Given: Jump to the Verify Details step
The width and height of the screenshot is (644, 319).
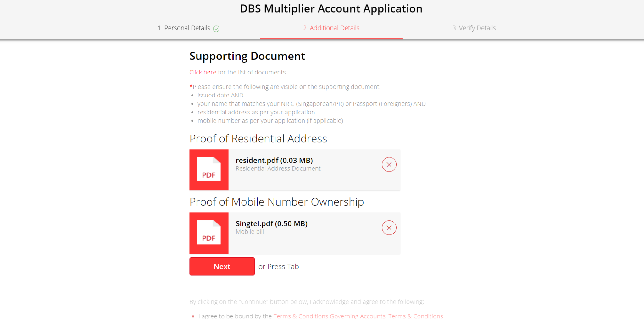Looking at the screenshot, I should click(x=474, y=28).
